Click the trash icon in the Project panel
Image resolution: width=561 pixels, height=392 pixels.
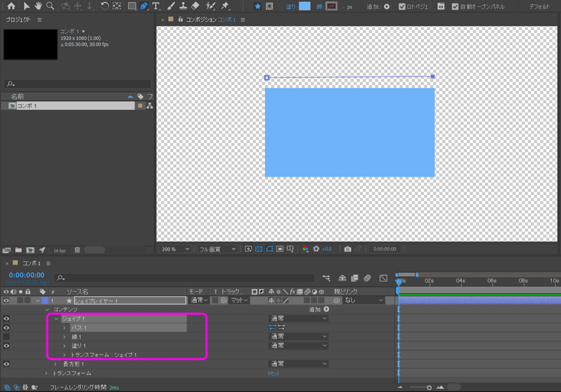click(78, 250)
